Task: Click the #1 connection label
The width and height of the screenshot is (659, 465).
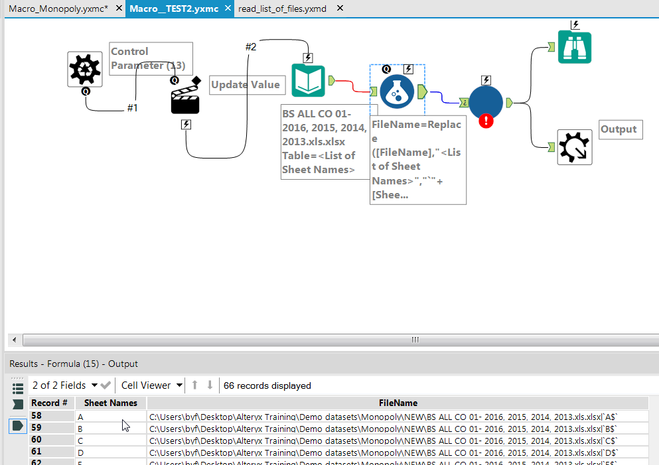Action: click(132, 108)
